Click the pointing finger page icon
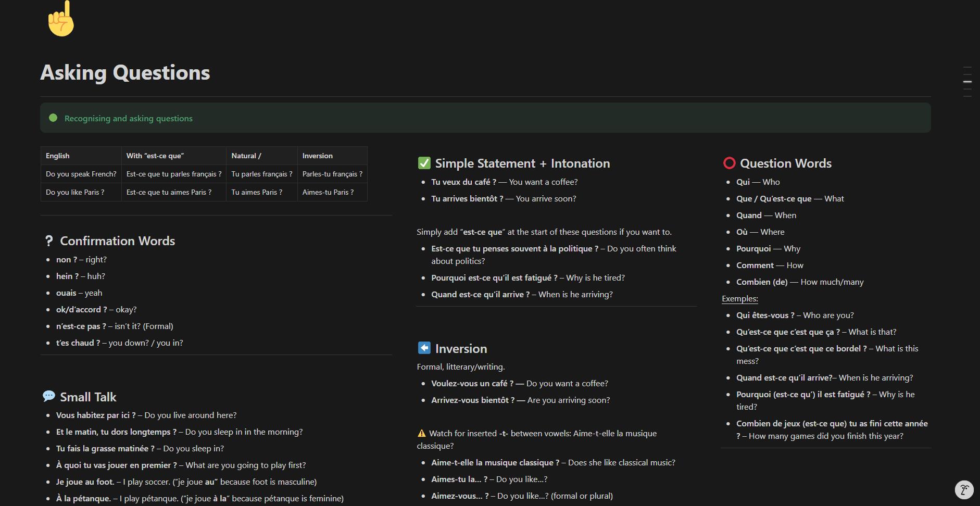The width and height of the screenshot is (980, 506). point(61,19)
